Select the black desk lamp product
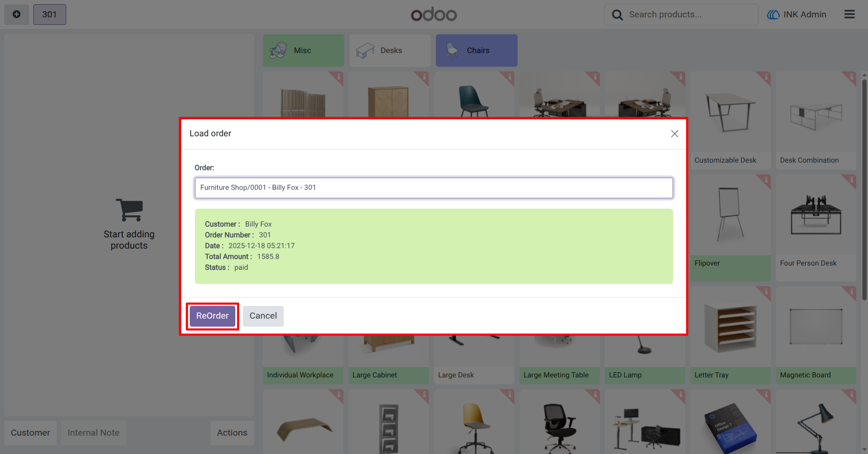Viewport: 868px width, 454px height. 816,422
